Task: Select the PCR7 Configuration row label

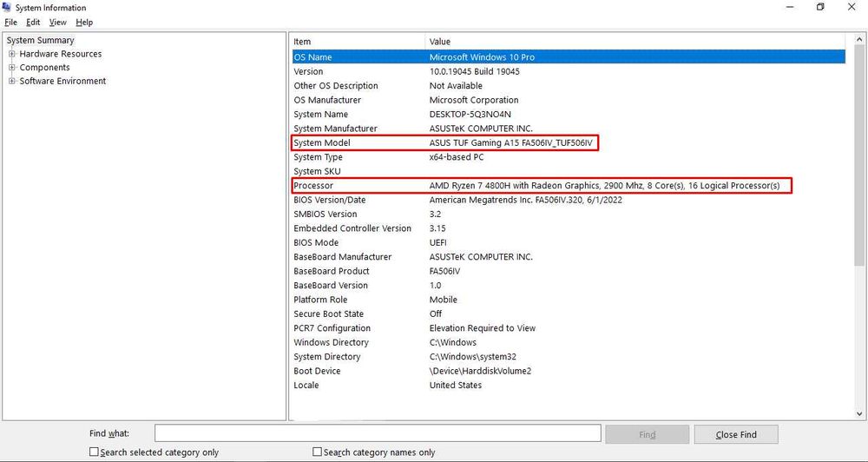Action: point(332,328)
